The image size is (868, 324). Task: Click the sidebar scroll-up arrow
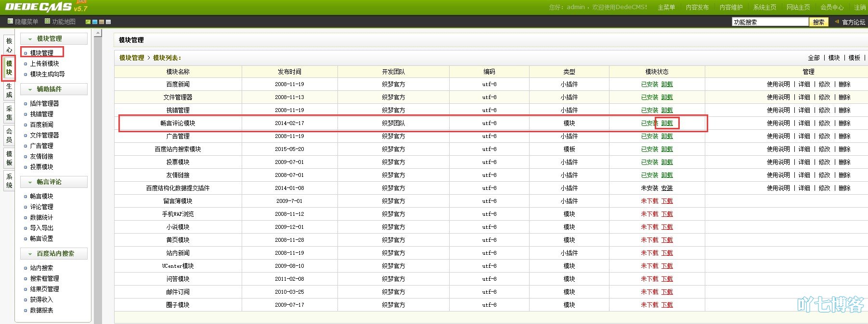(98, 33)
